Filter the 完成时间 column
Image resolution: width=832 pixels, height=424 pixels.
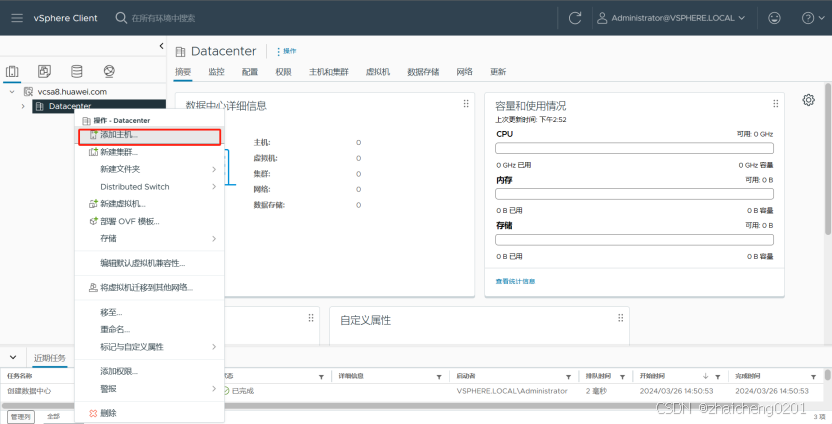tap(813, 377)
